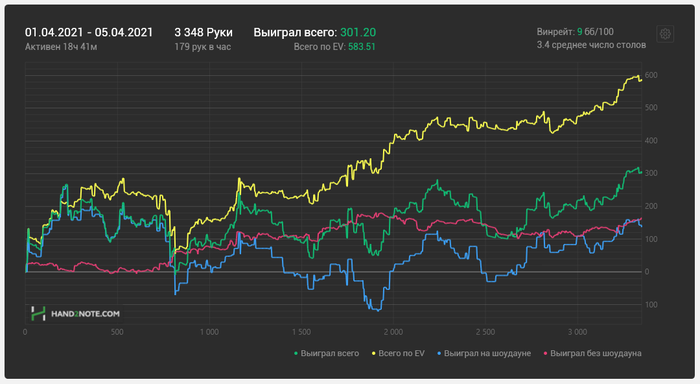Toggle the blue 'Выиграл на шоудауне' legend dot
Viewport: 700px width, 384px height.
click(x=439, y=354)
